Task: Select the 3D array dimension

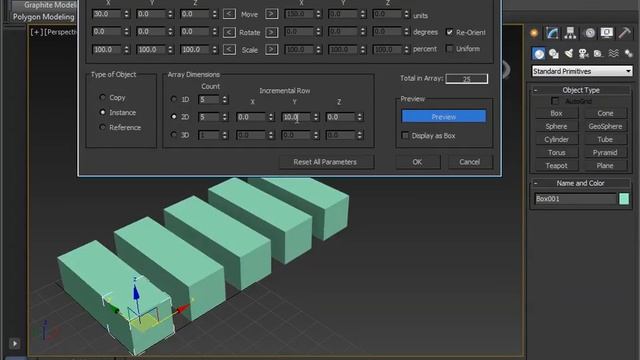Action: pos(174,134)
